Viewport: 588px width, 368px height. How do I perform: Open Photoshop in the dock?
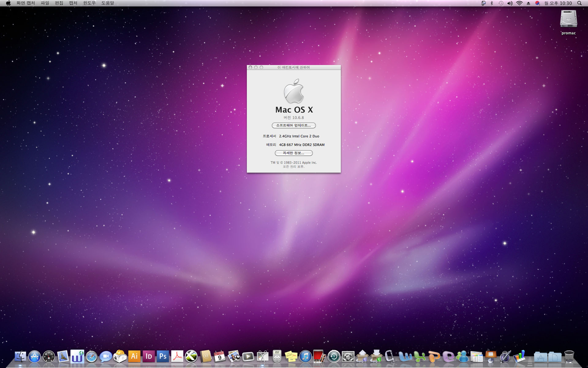point(163,356)
